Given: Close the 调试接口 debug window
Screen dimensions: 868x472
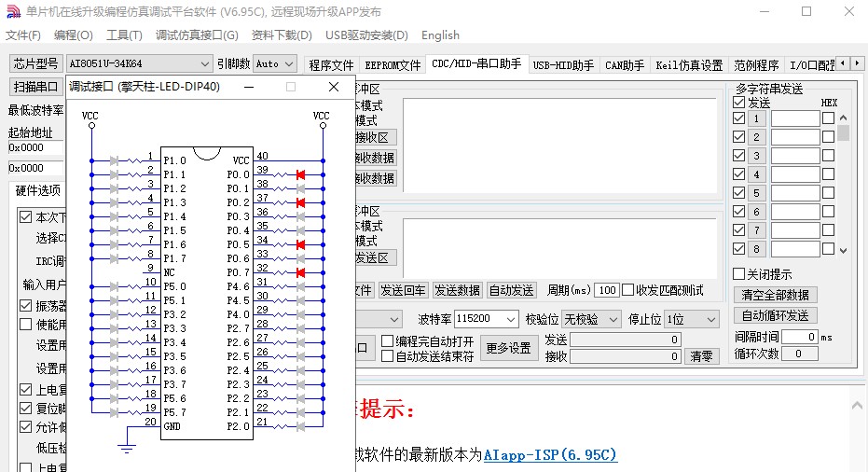Looking at the screenshot, I should click(x=333, y=87).
